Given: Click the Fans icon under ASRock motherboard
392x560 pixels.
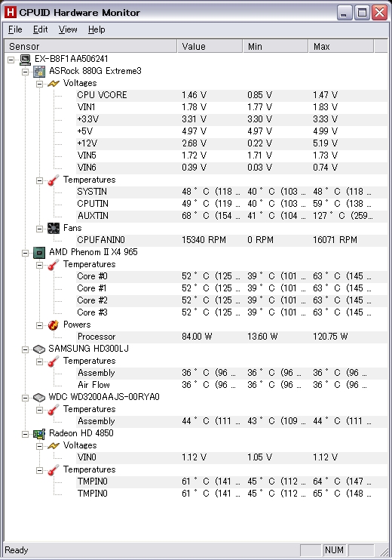Looking at the screenshot, I should tap(54, 228).
